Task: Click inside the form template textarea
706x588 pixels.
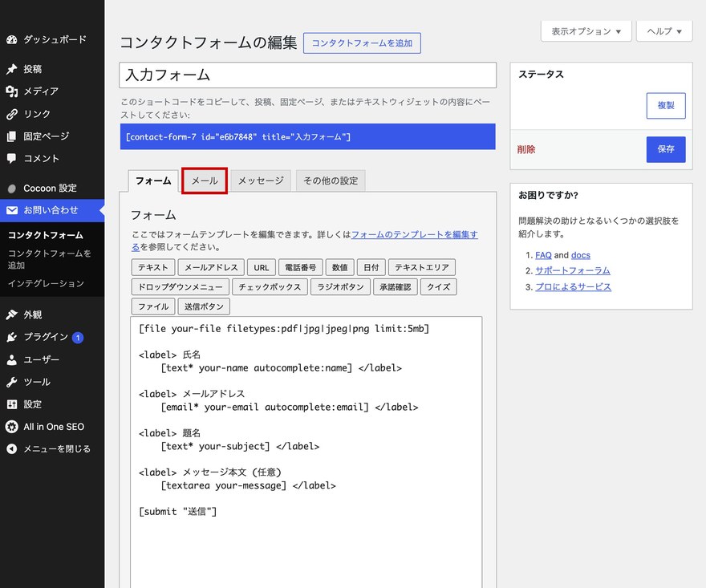Action: 306,452
